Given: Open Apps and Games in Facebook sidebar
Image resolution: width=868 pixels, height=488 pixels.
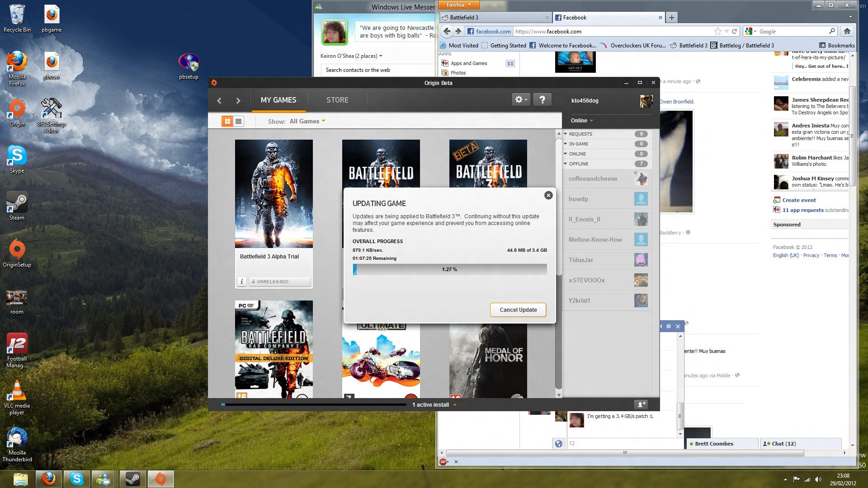Looking at the screenshot, I should tap(469, 63).
